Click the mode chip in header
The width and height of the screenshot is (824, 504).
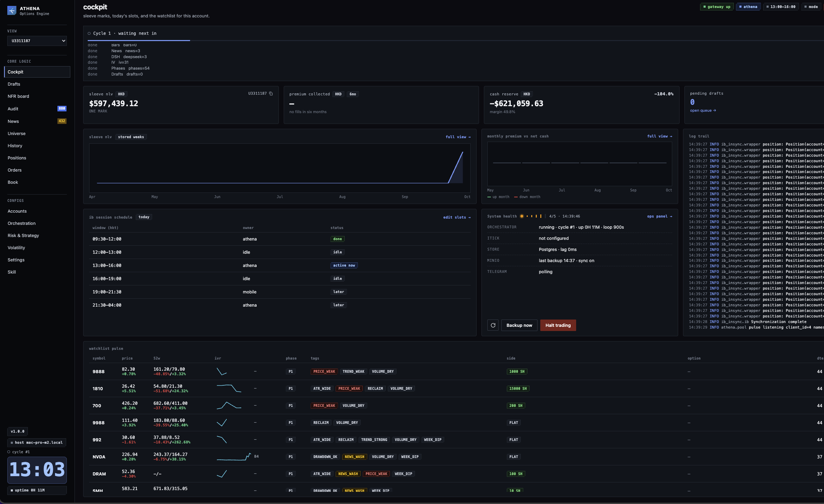(x=811, y=7)
